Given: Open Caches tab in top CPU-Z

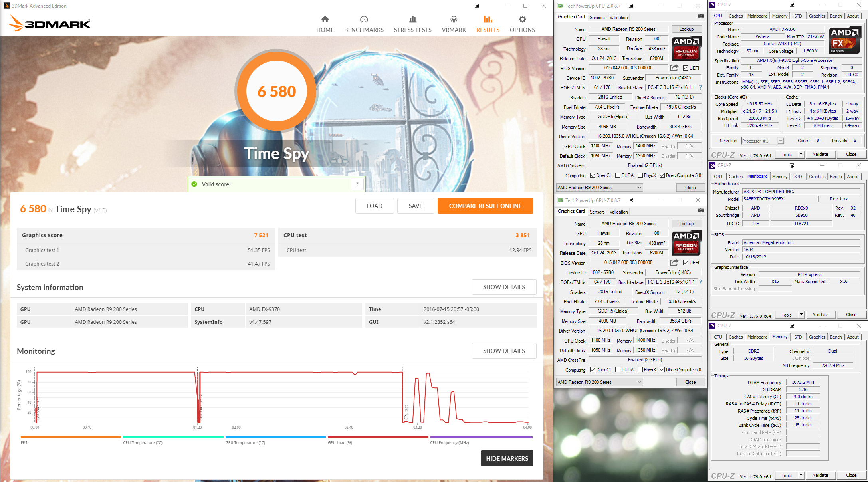Looking at the screenshot, I should click(735, 16).
